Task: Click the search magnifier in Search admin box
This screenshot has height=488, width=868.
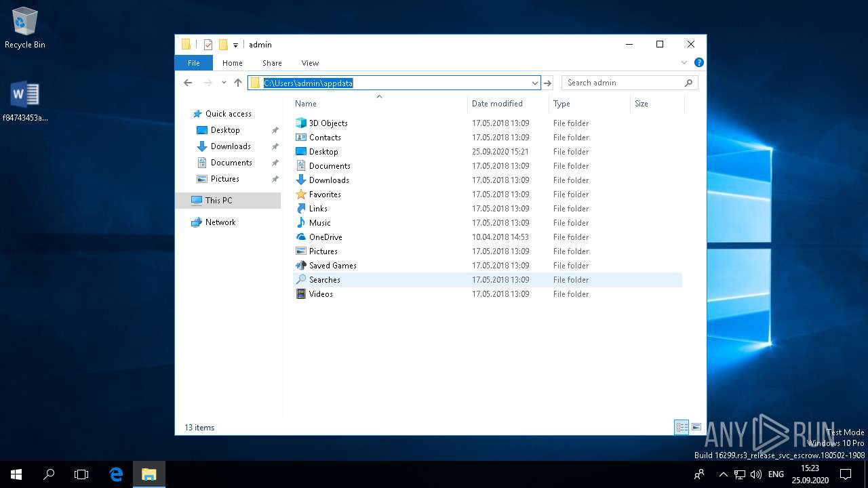Action: 688,83
